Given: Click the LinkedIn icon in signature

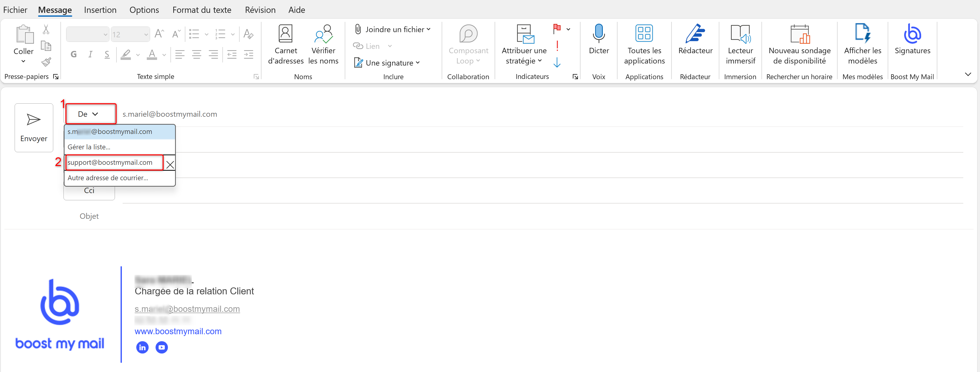Looking at the screenshot, I should [142, 347].
